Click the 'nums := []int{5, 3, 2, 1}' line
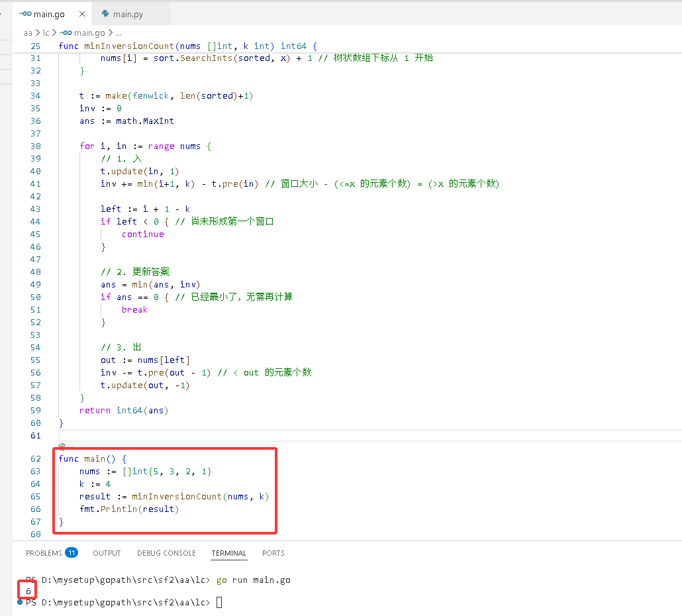 (x=145, y=472)
